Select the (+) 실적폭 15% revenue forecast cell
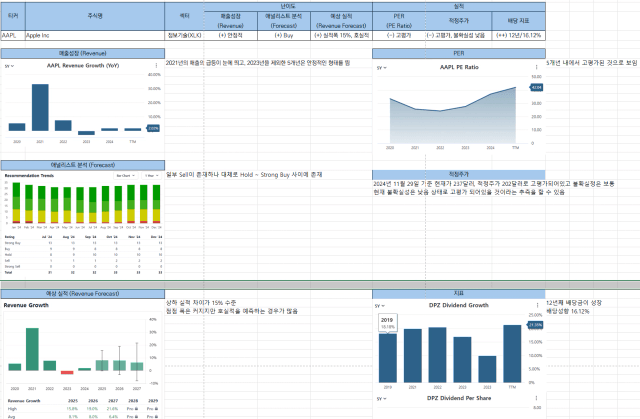Image resolution: width=640 pixels, height=419 pixels. 341,35
